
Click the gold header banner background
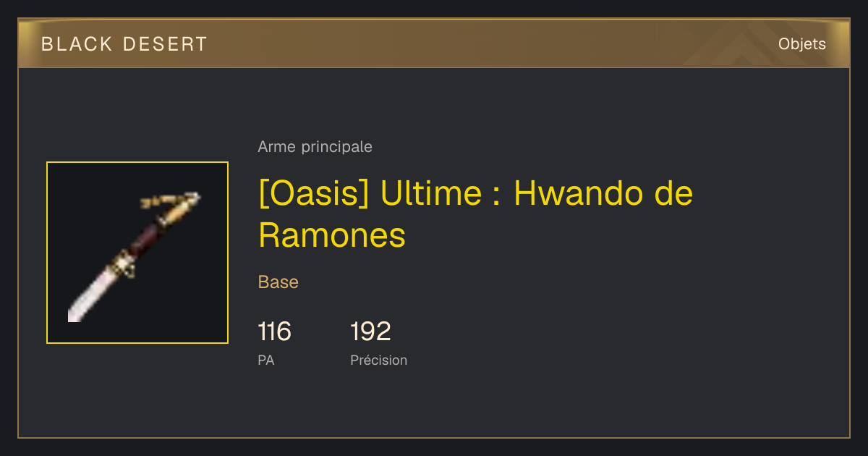click(434, 44)
